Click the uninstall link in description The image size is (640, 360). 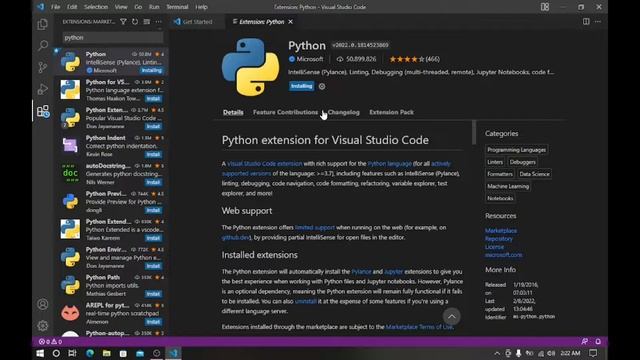305,301
